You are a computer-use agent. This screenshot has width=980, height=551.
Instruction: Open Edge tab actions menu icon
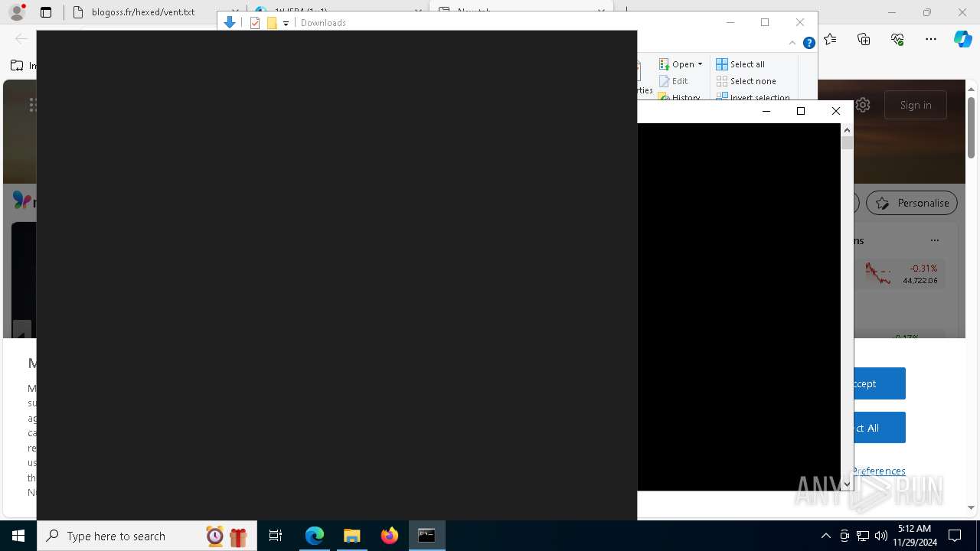pyautogui.click(x=46, y=12)
